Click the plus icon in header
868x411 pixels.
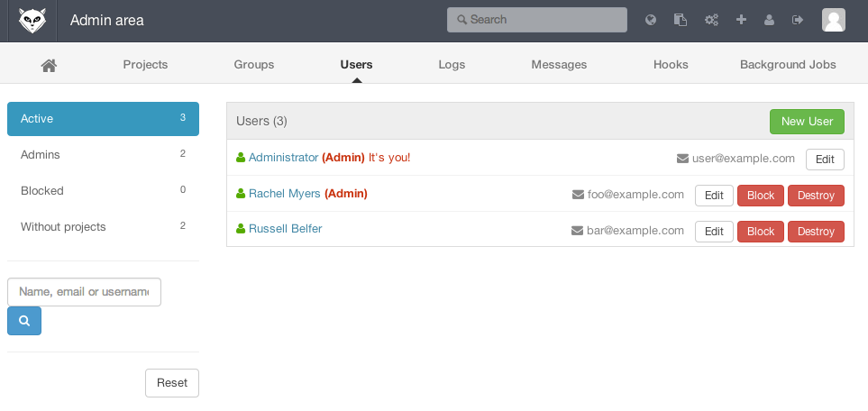coord(741,20)
